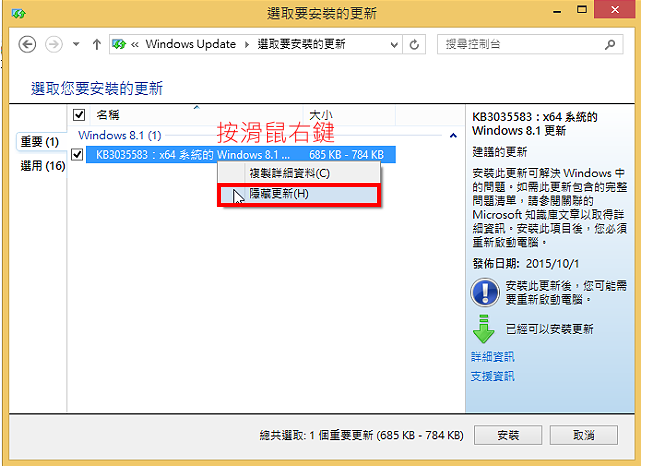Maximize the window
Screen dimensions: 646x469
tap(581, 10)
